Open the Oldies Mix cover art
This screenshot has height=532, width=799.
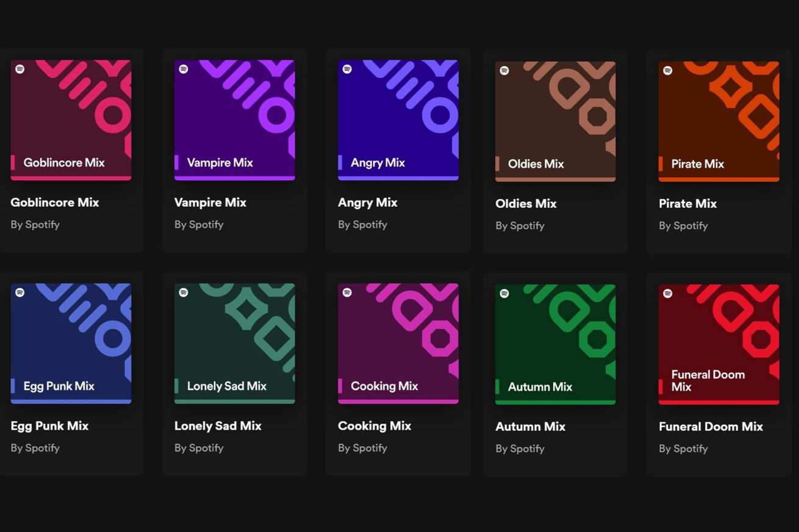click(x=556, y=121)
